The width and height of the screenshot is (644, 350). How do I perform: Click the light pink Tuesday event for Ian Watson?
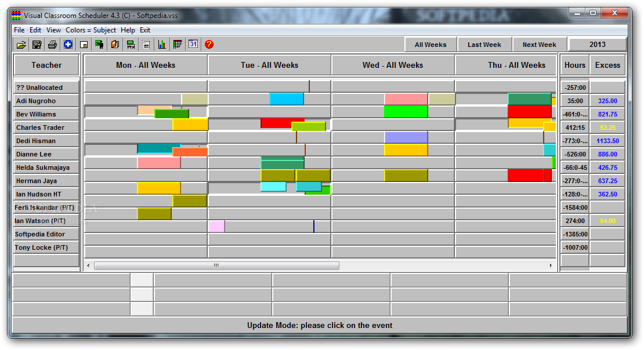(x=216, y=227)
